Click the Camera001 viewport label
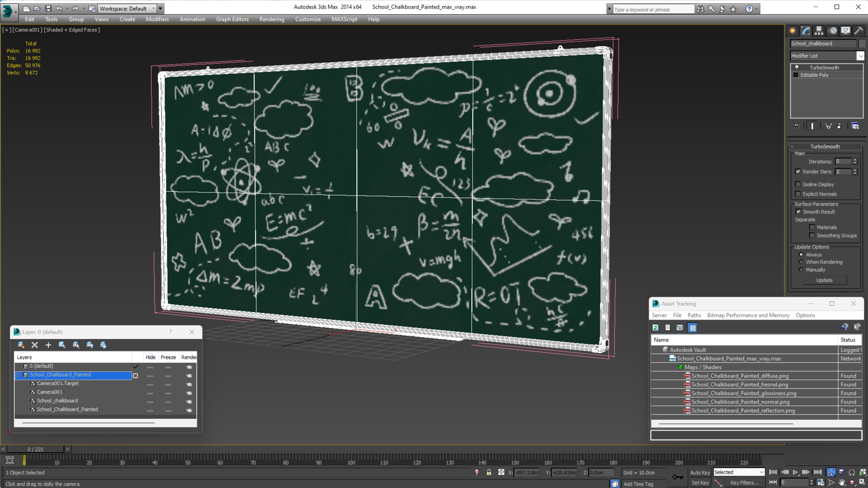 point(27,29)
